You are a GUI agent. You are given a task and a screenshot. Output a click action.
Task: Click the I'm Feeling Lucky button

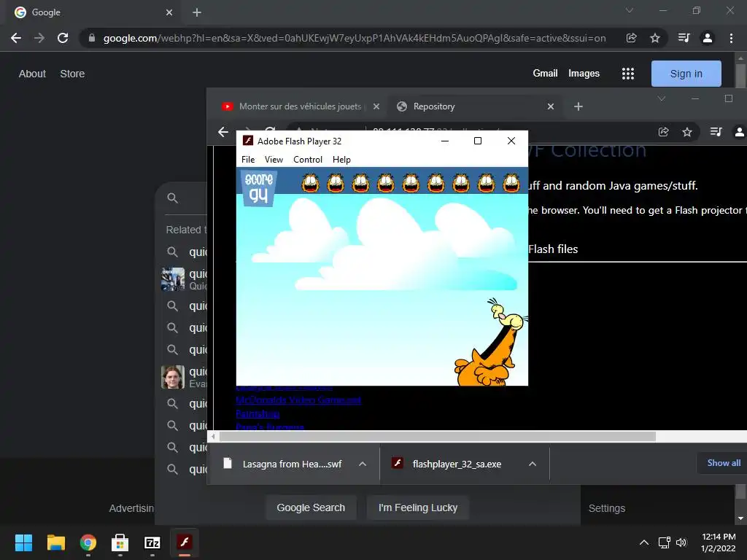[418, 507]
